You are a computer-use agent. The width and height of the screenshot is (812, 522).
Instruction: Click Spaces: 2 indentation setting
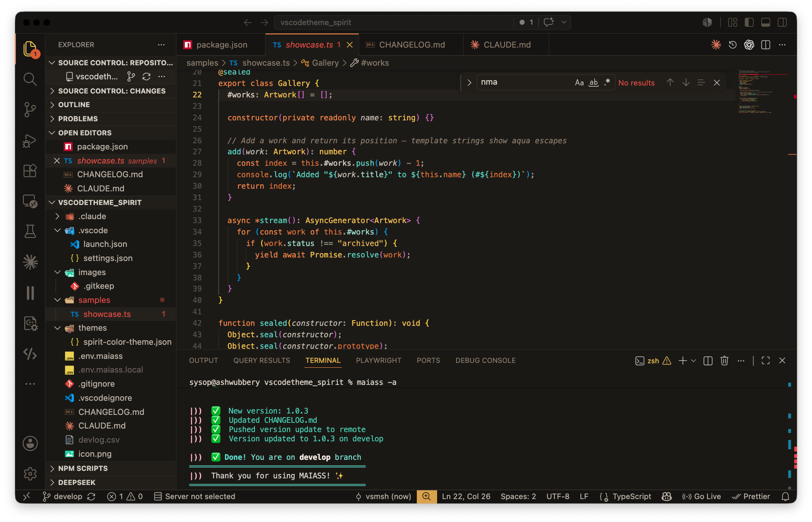(518, 496)
